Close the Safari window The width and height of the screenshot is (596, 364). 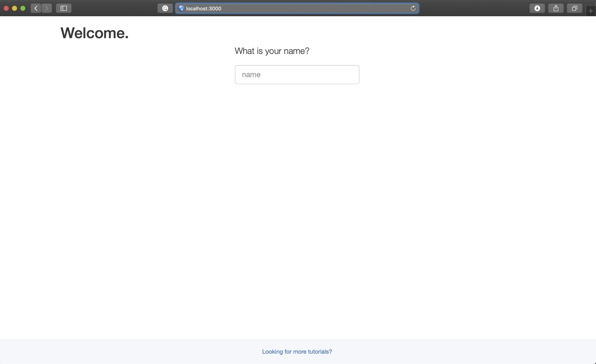coord(6,8)
